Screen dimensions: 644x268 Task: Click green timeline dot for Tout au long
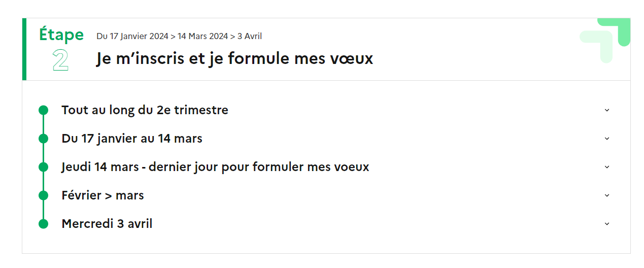(43, 110)
